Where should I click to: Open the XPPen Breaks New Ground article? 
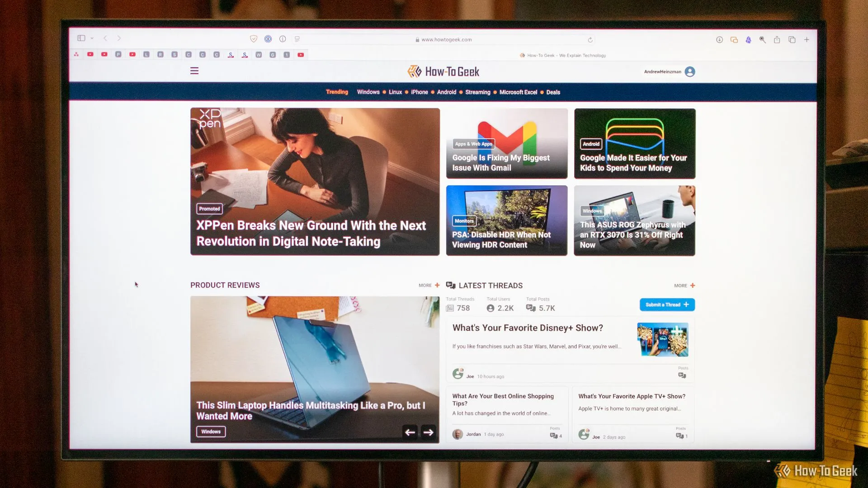(x=311, y=234)
